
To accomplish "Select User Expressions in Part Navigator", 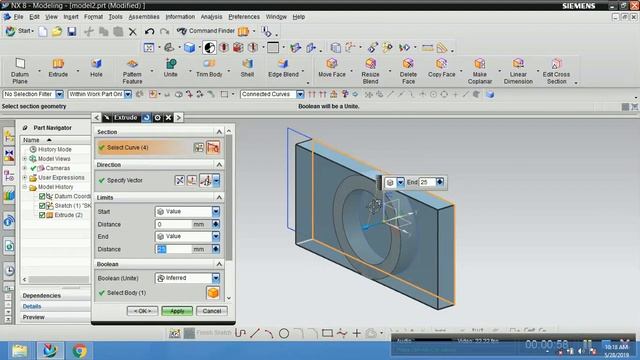I will (61, 178).
